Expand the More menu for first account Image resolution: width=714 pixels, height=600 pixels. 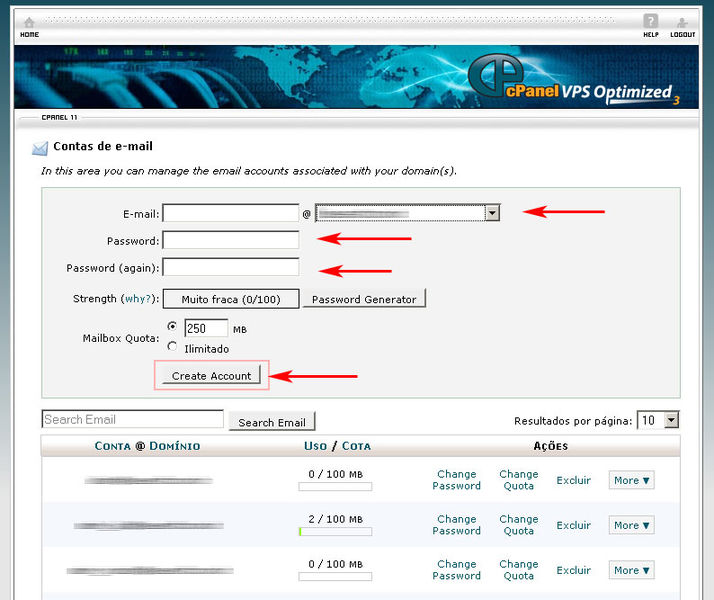tap(631, 481)
